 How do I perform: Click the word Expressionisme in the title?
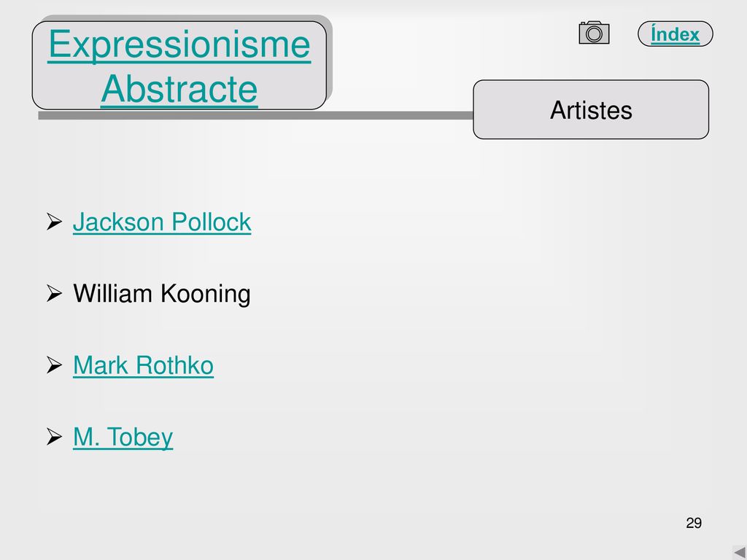pos(179,44)
